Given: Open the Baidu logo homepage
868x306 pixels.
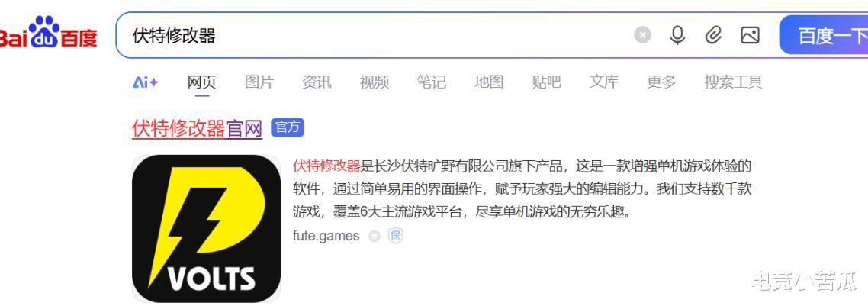Looking at the screenshot, I should (49, 32).
